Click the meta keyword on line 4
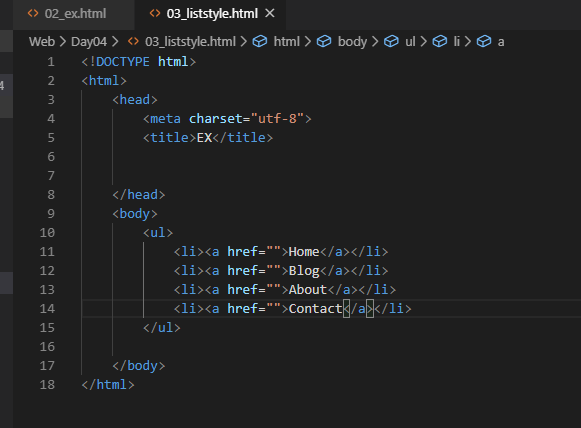 click(x=165, y=119)
